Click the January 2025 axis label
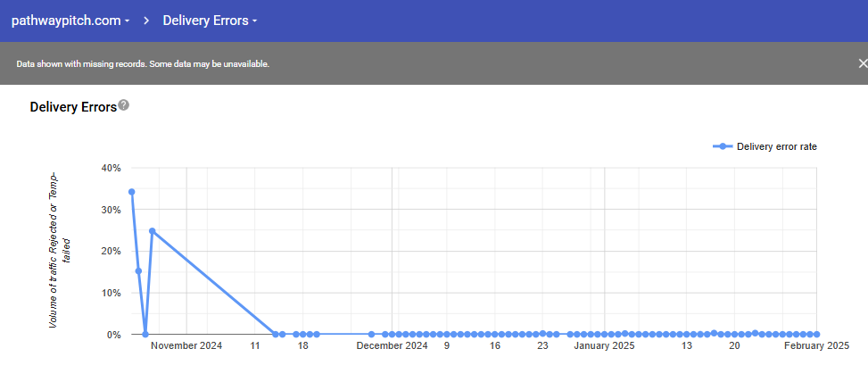The height and width of the screenshot is (382, 868). (x=604, y=346)
